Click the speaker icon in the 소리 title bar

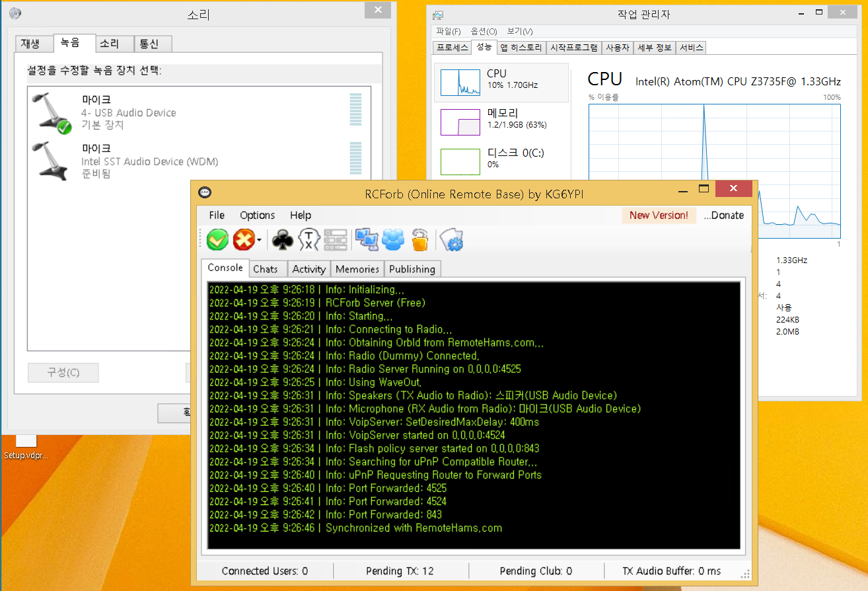(x=15, y=13)
